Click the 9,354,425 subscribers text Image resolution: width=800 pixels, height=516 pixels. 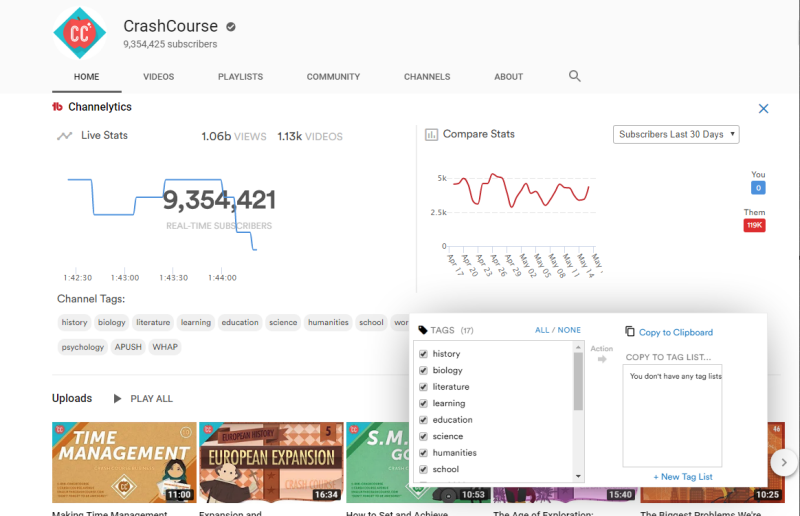pos(170,44)
